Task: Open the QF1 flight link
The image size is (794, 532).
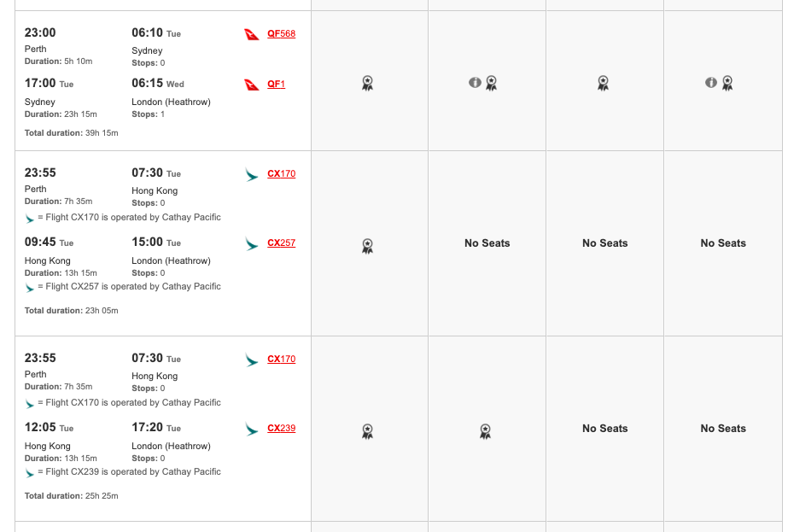Action: pyautogui.click(x=276, y=84)
